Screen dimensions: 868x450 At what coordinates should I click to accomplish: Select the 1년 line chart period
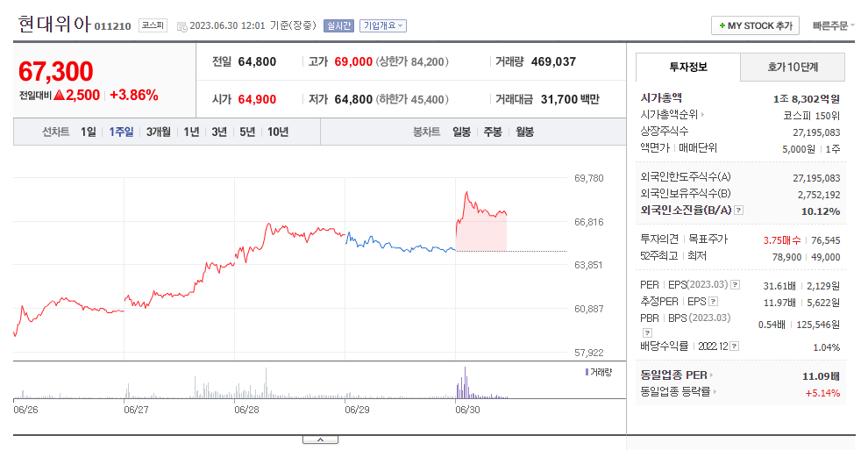pyautogui.click(x=191, y=132)
